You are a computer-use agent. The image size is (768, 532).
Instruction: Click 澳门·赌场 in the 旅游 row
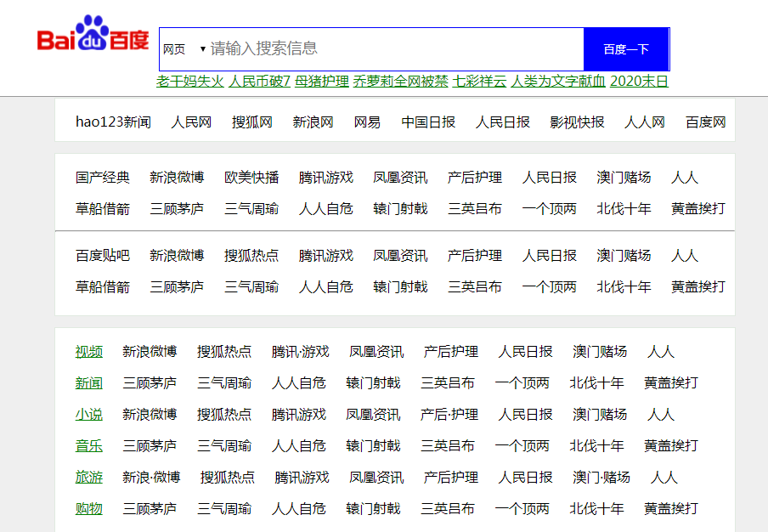601,477
